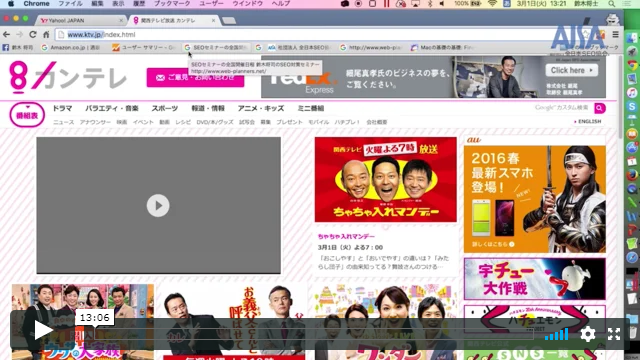The image size is (640, 360).
Task: Open Chrome hamburger menu
Action: 616,35
